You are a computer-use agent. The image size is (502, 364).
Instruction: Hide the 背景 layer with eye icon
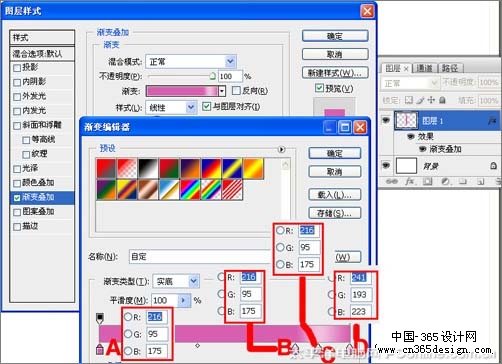click(x=386, y=165)
